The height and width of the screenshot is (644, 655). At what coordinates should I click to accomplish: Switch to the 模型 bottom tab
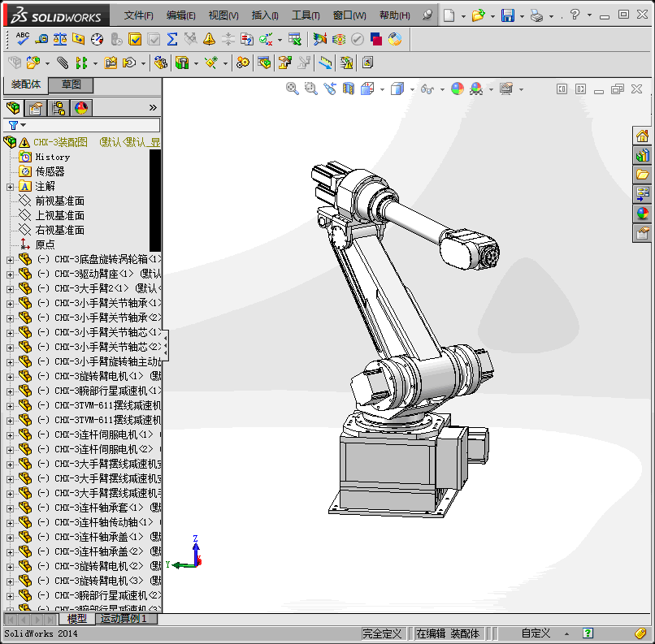(x=77, y=619)
